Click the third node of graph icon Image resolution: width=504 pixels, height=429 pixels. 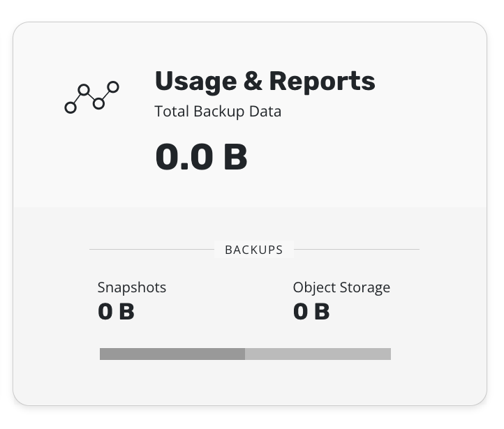(x=98, y=103)
